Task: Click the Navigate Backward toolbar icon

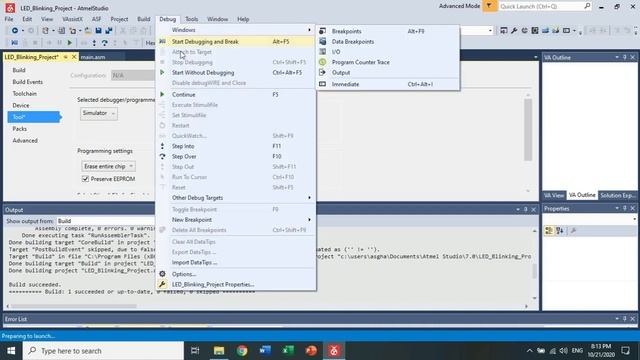Action: 15,31
